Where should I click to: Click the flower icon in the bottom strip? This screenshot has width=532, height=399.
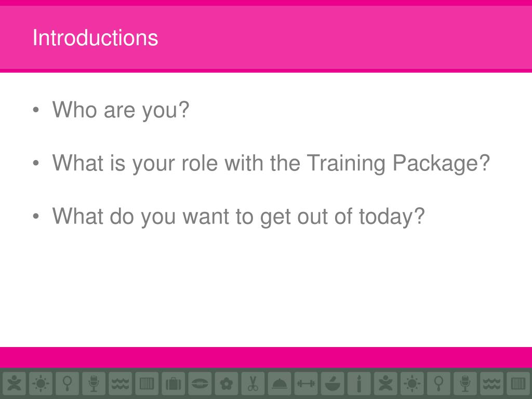click(x=227, y=384)
